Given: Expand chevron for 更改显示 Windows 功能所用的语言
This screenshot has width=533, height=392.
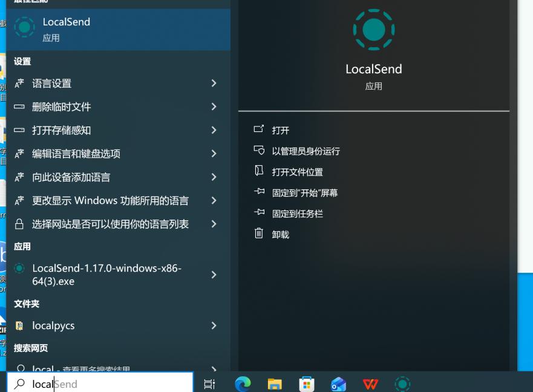Looking at the screenshot, I should [x=214, y=201].
